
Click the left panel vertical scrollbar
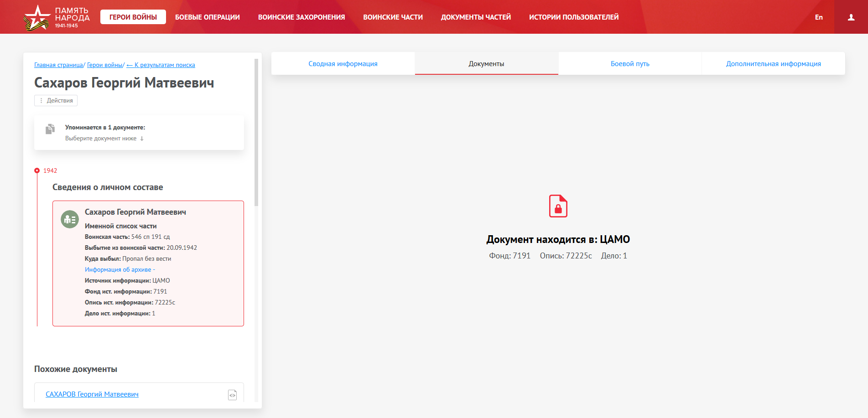[x=256, y=132]
